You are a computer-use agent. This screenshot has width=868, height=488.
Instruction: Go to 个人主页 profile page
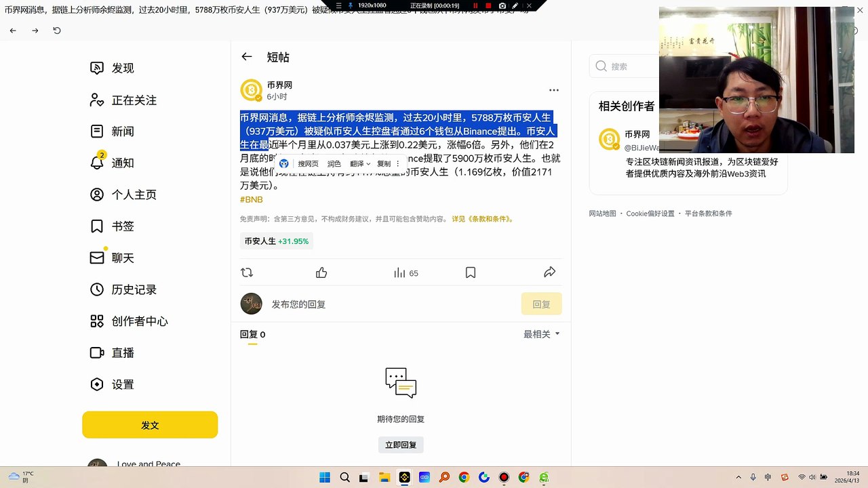click(x=123, y=195)
